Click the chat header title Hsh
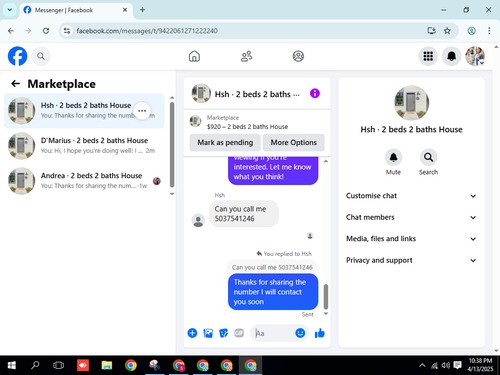The image size is (500, 375). click(257, 94)
